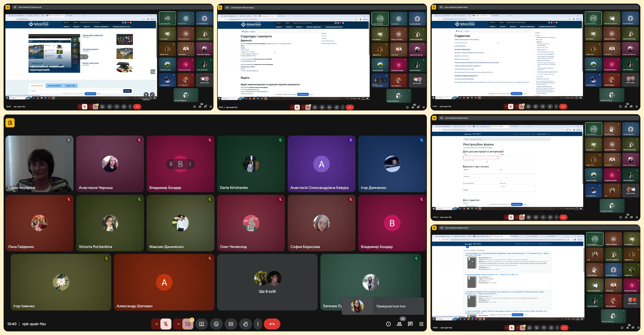Open Вітаємо з Днем Знань! news link
Screen dimensions: 644x335
91,63
